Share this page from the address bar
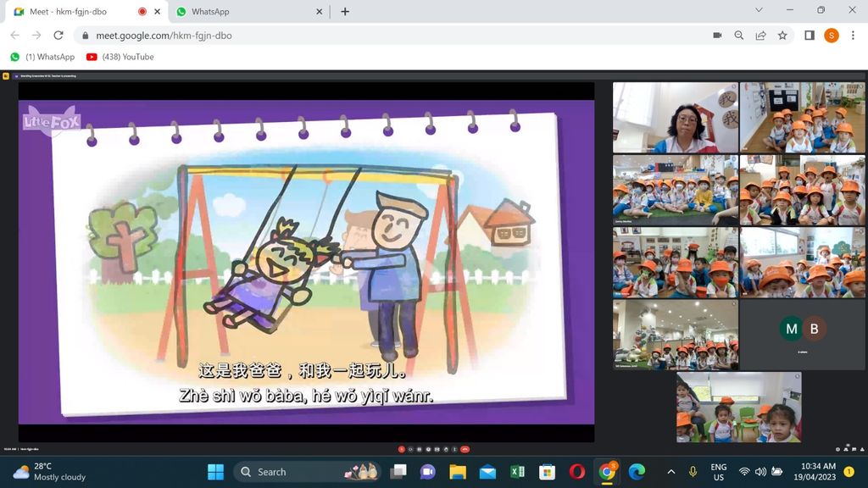The image size is (868, 488). click(x=760, y=36)
